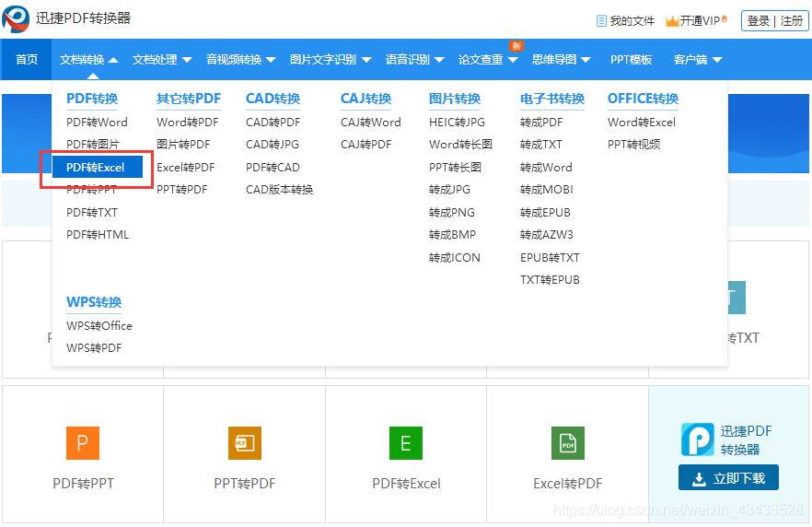Expand the 思维导图 dropdown menu

(562, 60)
